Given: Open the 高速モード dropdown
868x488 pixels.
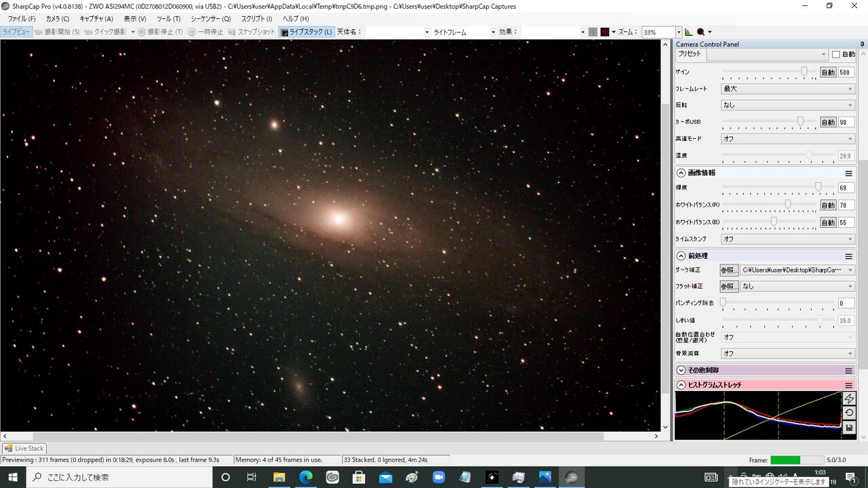Looking at the screenshot, I should point(787,139).
